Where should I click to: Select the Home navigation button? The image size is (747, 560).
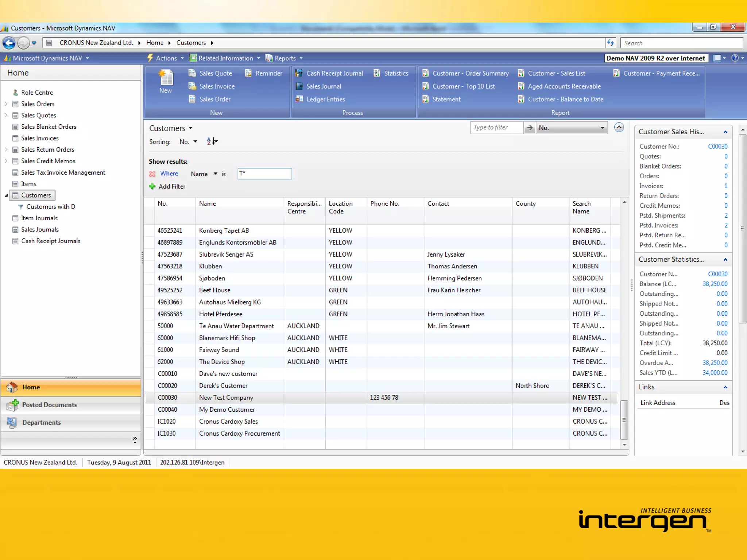(71, 387)
